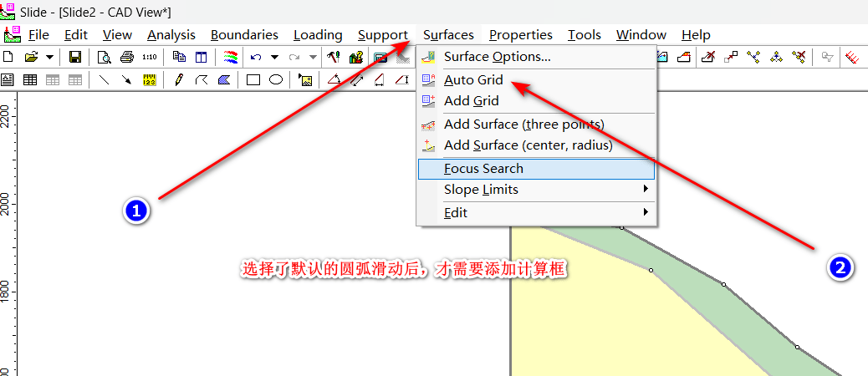
Task: Select the Polyline drawing tool
Action: pyautogui.click(x=201, y=80)
